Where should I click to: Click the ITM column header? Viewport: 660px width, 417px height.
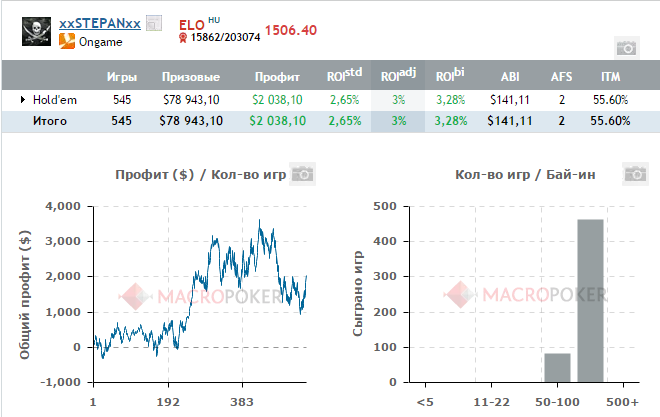tap(610, 77)
